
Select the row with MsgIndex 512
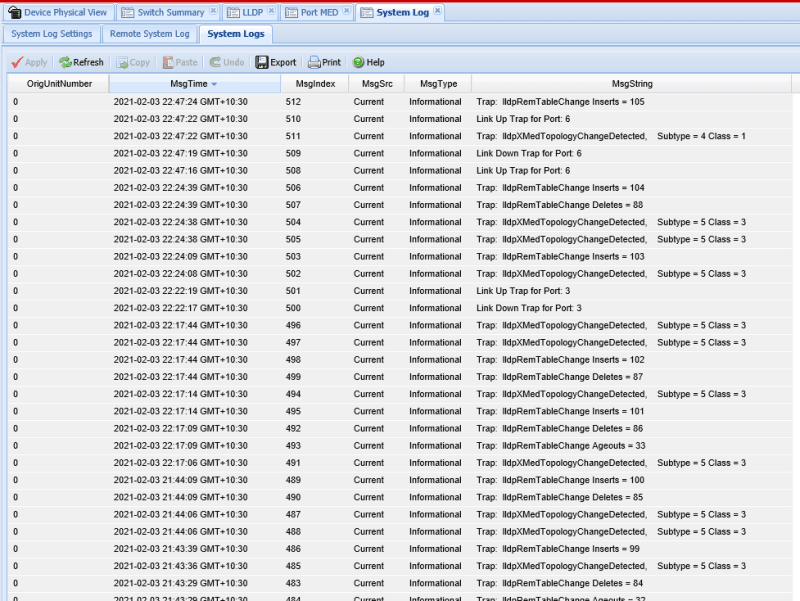(400, 102)
